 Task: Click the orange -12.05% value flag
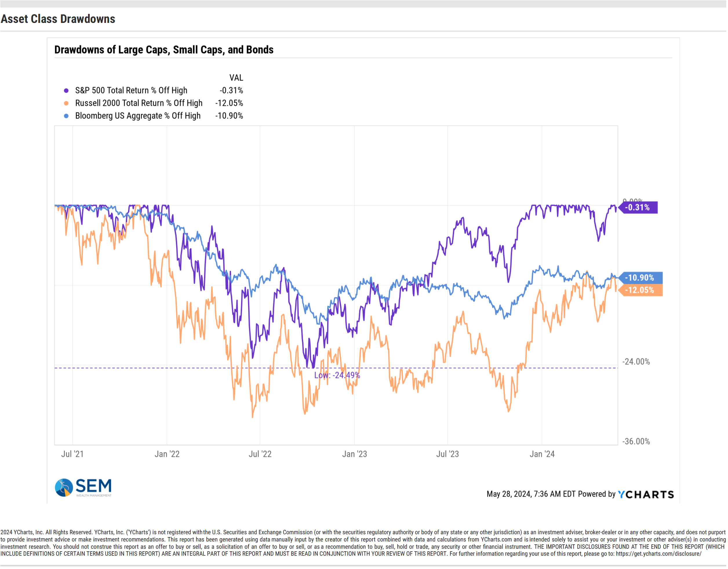641,291
